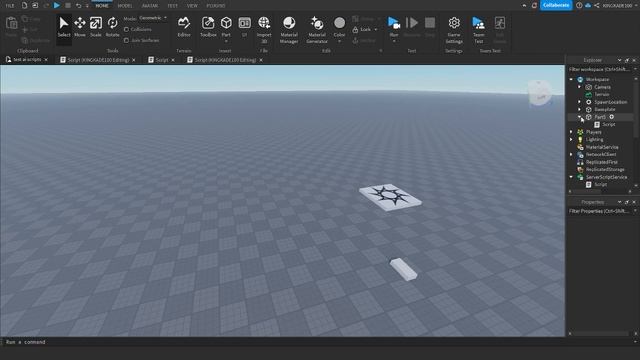This screenshot has width=640, height=360.
Task: Open the Toolbox
Action: click(208, 27)
